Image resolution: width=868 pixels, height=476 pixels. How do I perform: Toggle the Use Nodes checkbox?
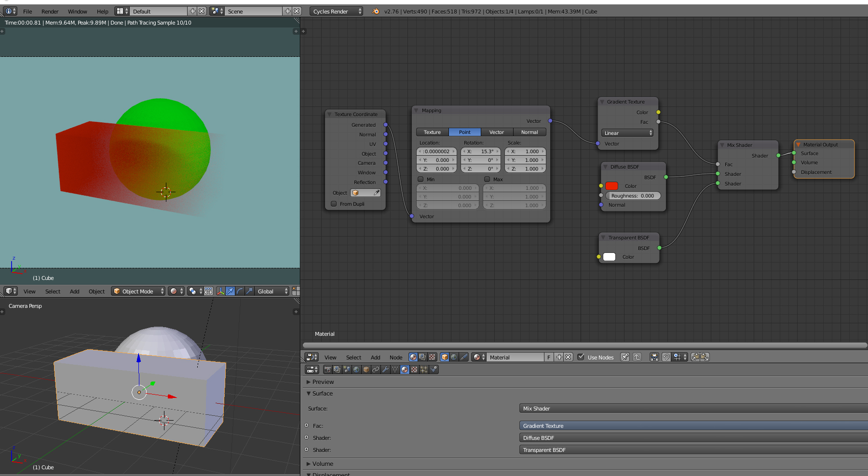[581, 357]
